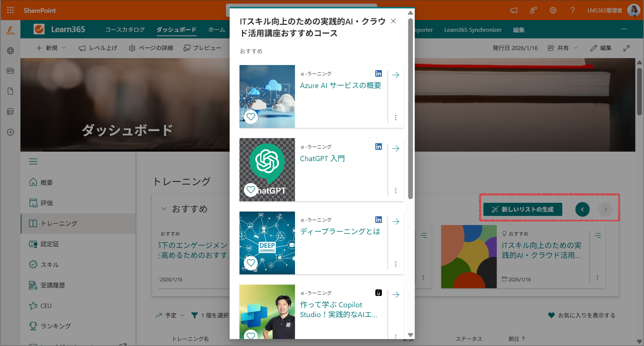Screen dimensions: 644x346
Task: Click the arrow on ディープラーニングとは card
Action: 396,221
